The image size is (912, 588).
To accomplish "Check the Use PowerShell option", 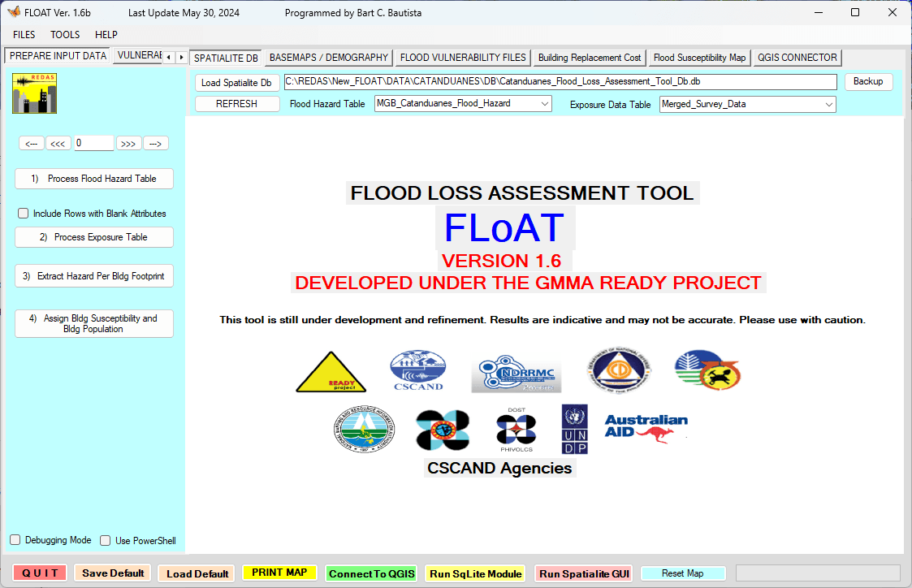I will pos(106,540).
